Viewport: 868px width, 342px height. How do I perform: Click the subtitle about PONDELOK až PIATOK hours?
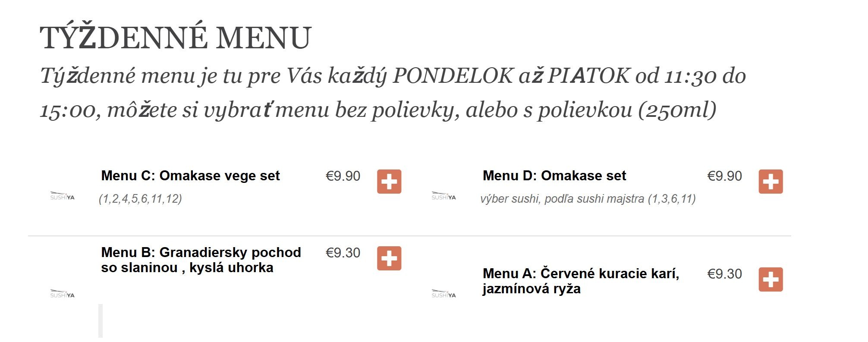coord(393,93)
